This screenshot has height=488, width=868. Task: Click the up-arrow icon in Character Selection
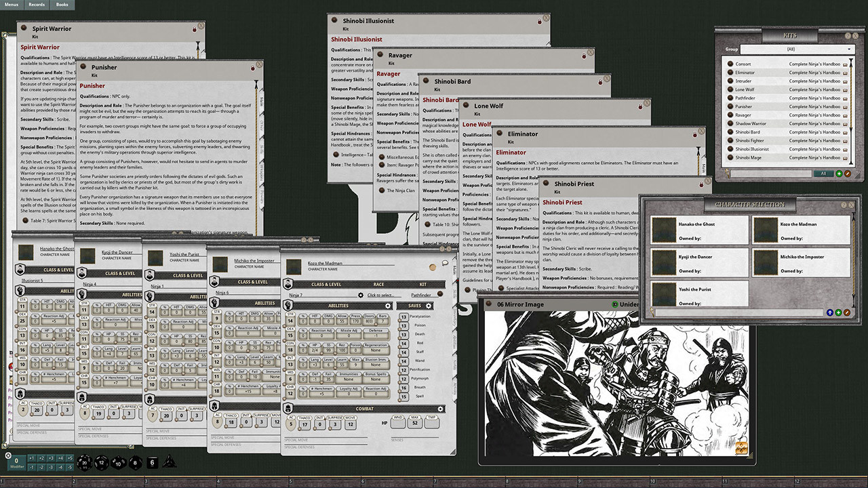(x=830, y=312)
